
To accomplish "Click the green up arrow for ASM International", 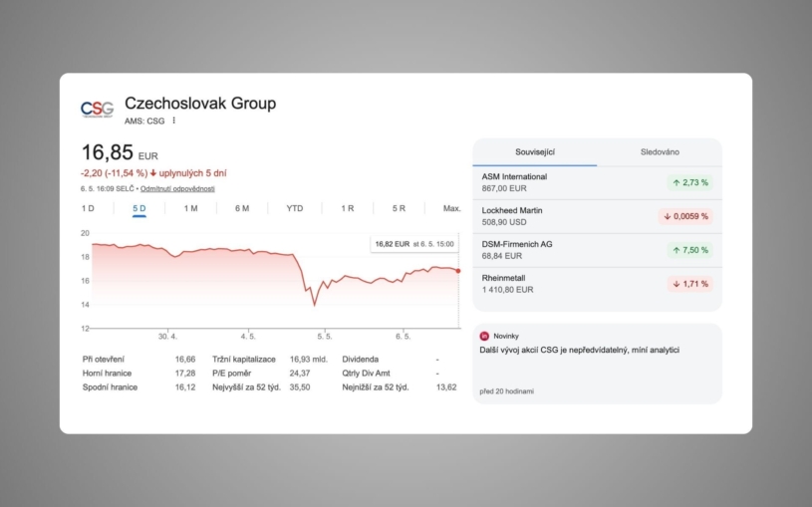I will coord(677,183).
